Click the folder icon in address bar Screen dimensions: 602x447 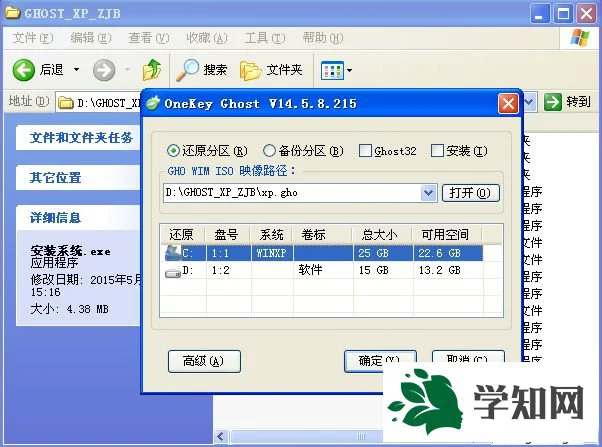(66, 103)
